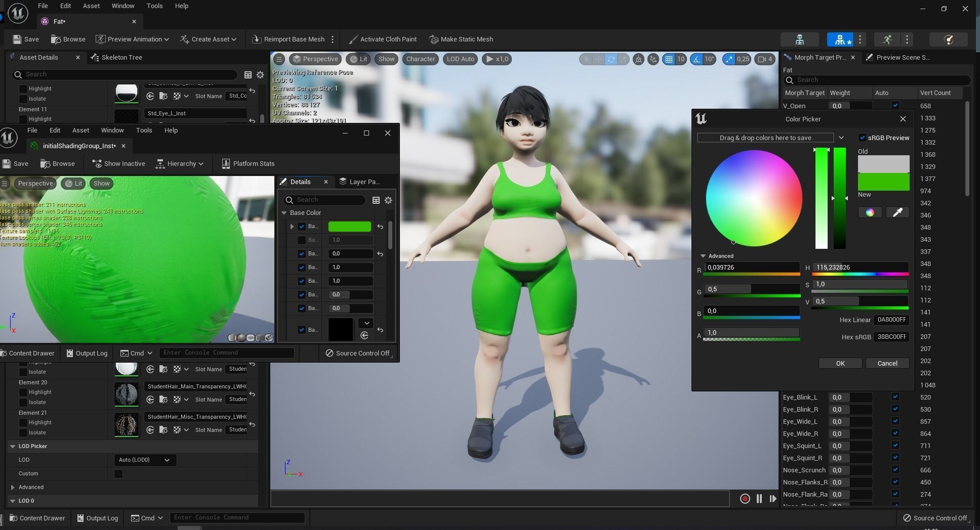This screenshot has height=530, width=980.
Task: Toggle scale snapping icon in viewport
Action: pos(729,59)
